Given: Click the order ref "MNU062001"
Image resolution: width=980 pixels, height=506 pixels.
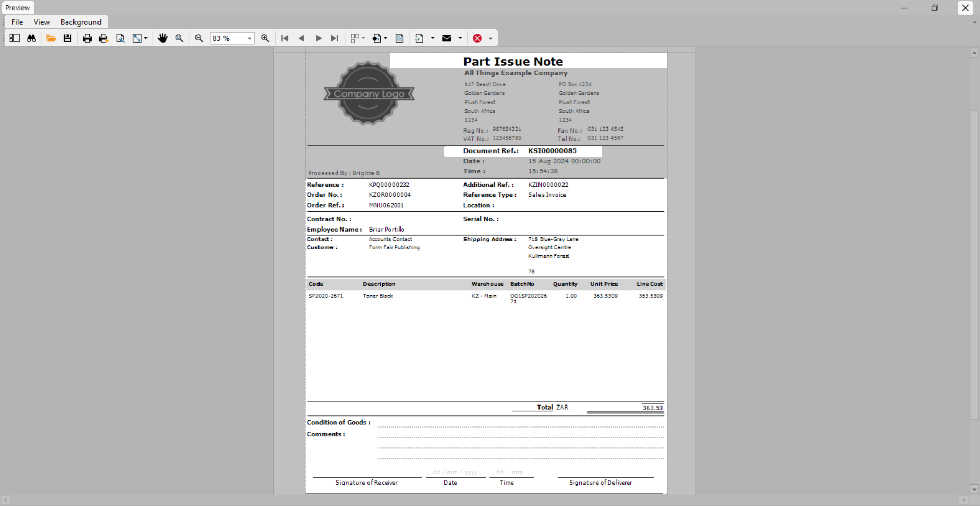Looking at the screenshot, I should (x=386, y=205).
